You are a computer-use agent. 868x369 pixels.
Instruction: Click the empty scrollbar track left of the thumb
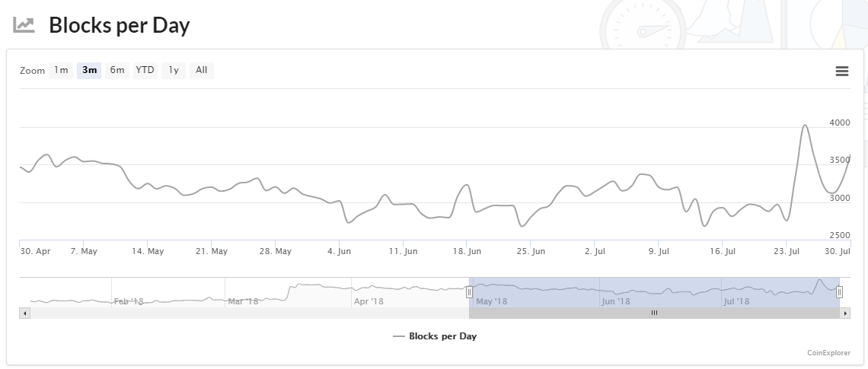[244, 313]
